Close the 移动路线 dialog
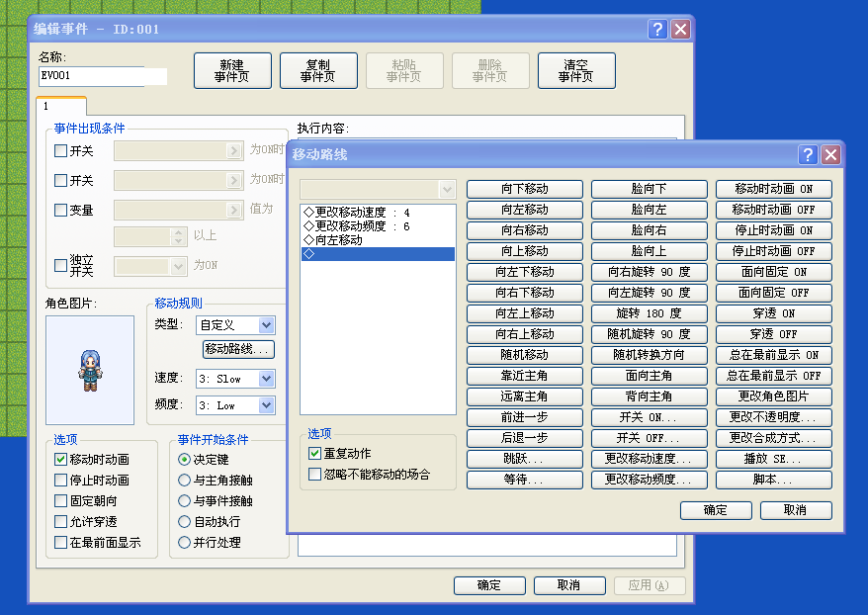Viewport: 868px width, 615px height. coord(830,154)
